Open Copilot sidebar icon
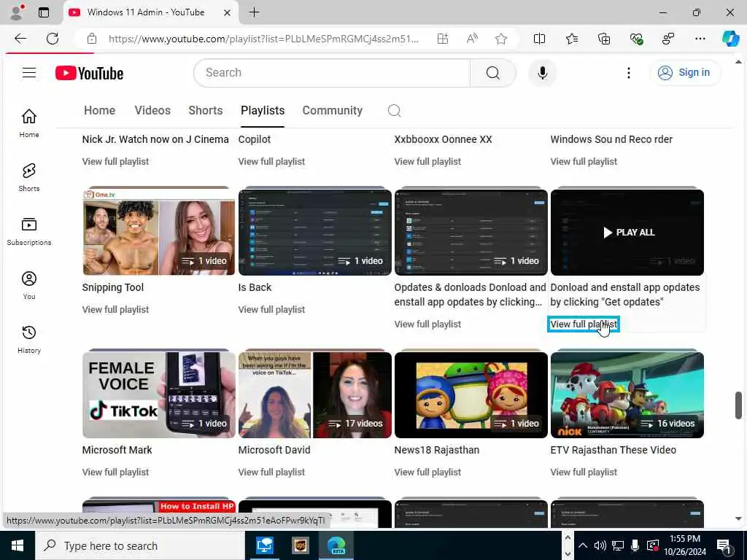The image size is (747, 560). coord(730,39)
